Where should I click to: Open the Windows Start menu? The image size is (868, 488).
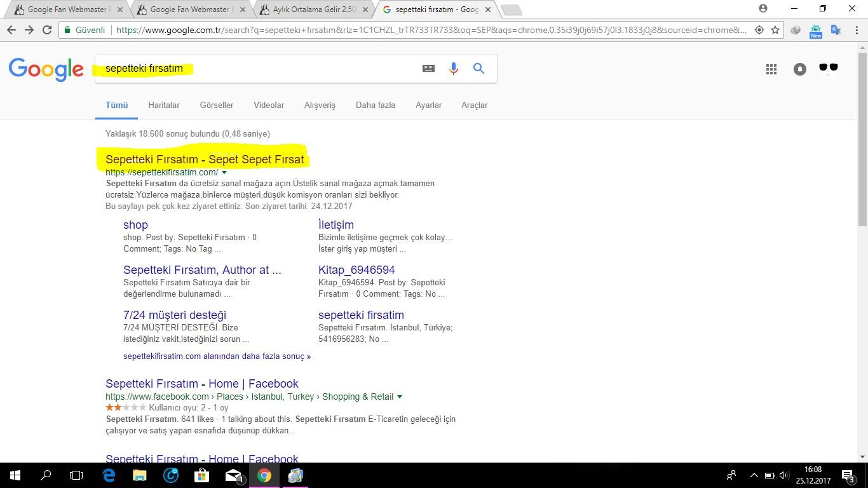click(x=15, y=475)
